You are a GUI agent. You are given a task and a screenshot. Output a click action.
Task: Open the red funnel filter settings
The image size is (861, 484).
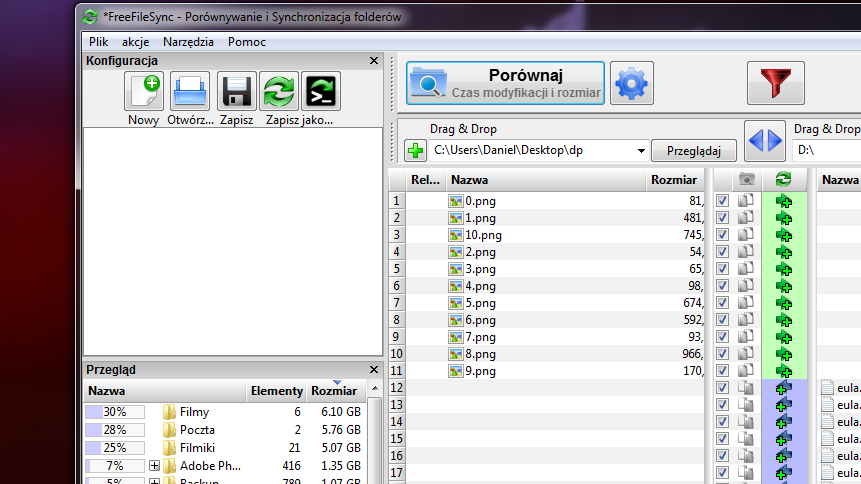pos(775,84)
